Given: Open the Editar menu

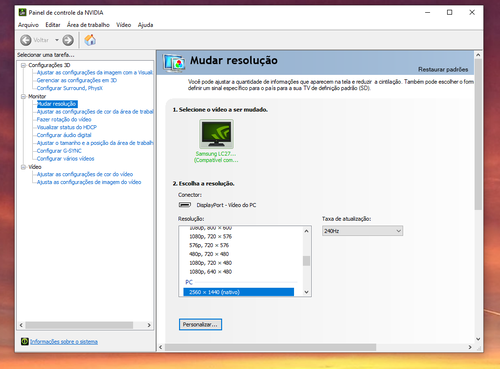Looking at the screenshot, I should point(53,25).
